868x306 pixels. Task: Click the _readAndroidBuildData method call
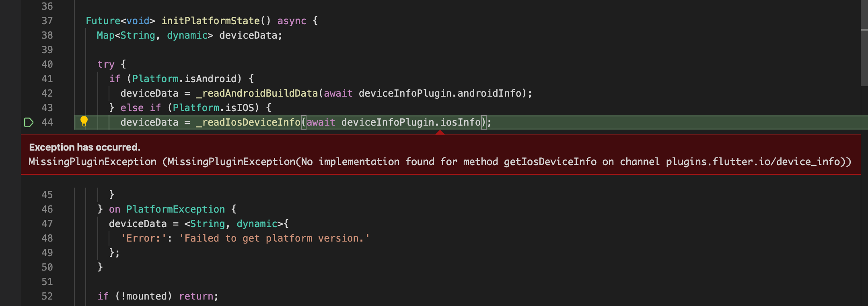(257, 93)
